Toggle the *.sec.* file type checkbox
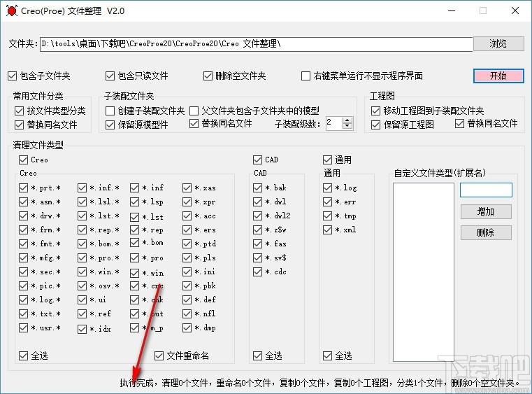Viewport: 532px width, 394px height. (23, 272)
